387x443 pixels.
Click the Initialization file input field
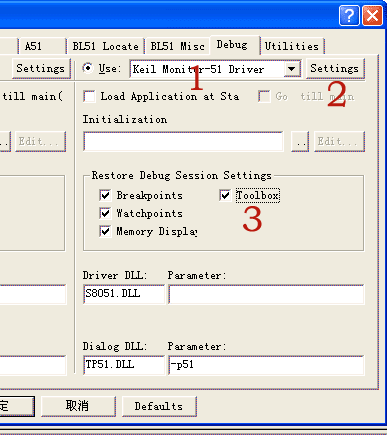pos(183,141)
